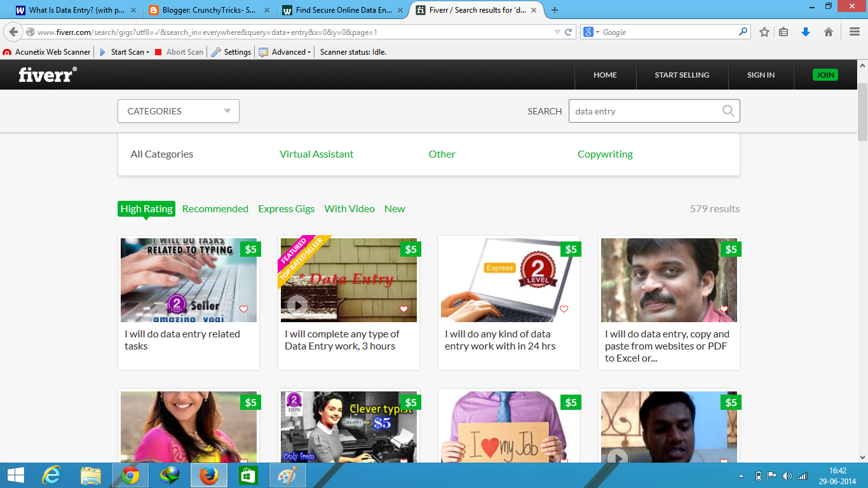Launch Internet Explorer from the taskbar

tap(51, 475)
